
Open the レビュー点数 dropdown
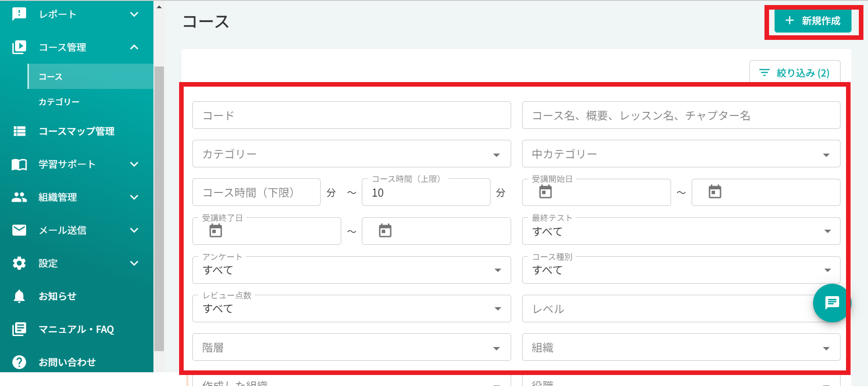(x=351, y=309)
